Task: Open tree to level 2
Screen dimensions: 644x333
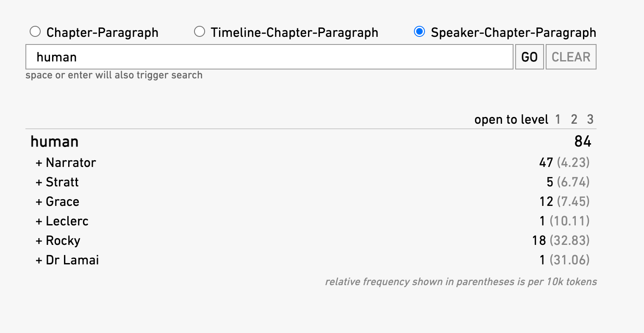Action: tap(574, 119)
